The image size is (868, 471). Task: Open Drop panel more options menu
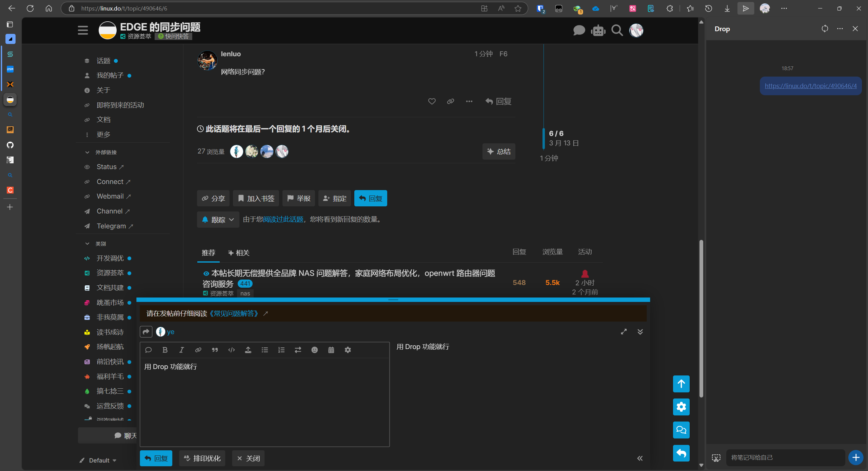click(840, 29)
